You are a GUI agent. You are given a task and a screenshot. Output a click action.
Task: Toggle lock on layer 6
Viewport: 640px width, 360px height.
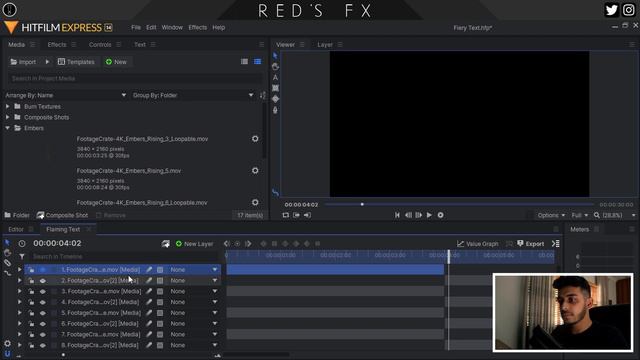pos(31,324)
